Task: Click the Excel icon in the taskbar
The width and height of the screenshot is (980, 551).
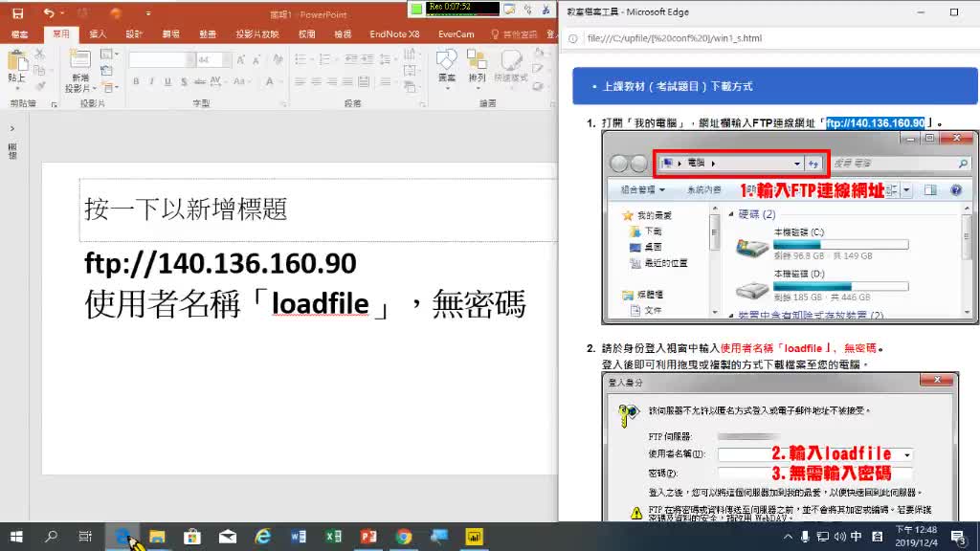Action: [x=333, y=537]
